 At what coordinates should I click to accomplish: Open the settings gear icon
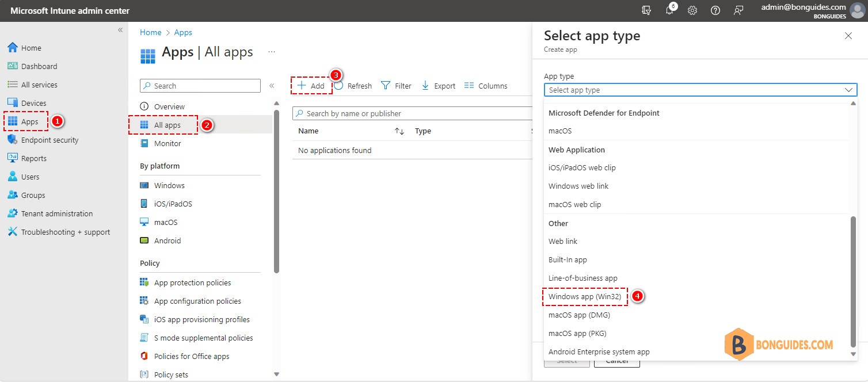click(692, 10)
